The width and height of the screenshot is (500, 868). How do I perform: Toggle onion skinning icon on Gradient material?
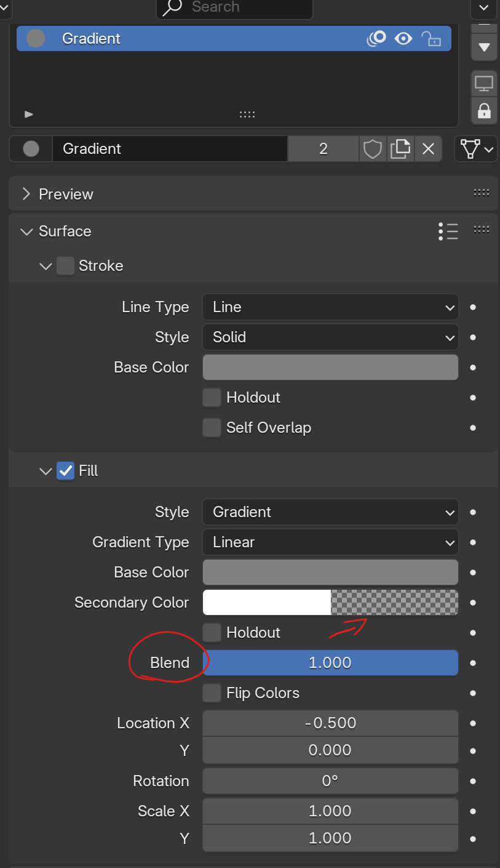point(376,38)
